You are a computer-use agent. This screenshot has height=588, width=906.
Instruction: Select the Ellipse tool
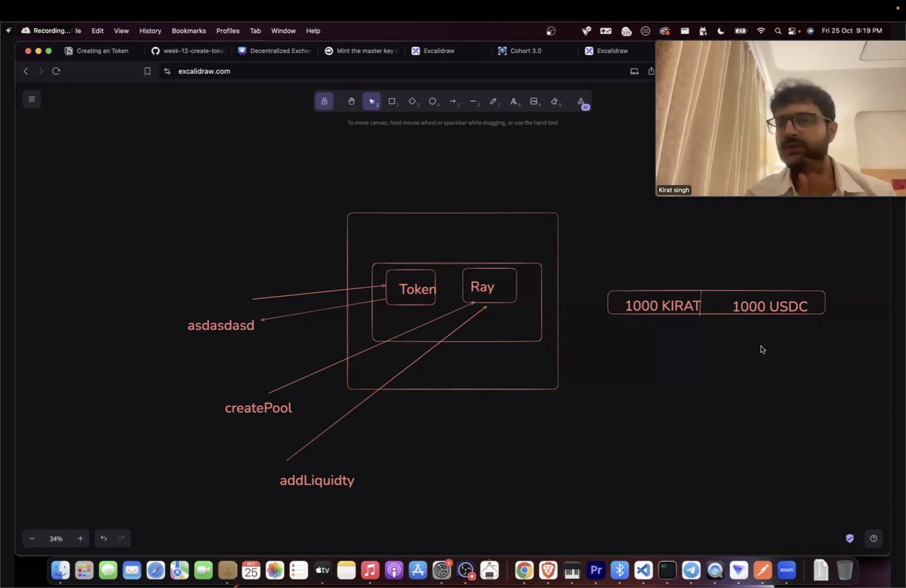pyautogui.click(x=433, y=100)
